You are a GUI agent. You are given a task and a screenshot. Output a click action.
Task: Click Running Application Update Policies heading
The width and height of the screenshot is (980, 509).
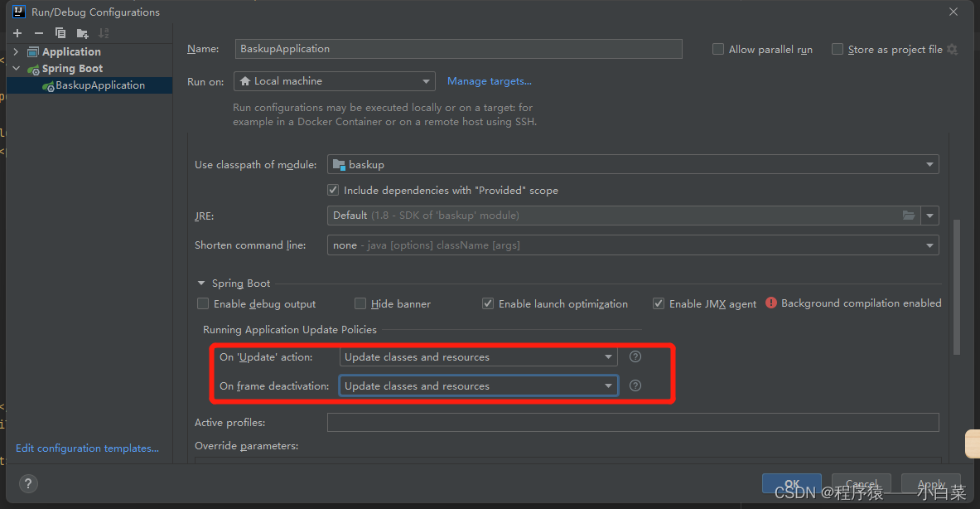coord(290,330)
